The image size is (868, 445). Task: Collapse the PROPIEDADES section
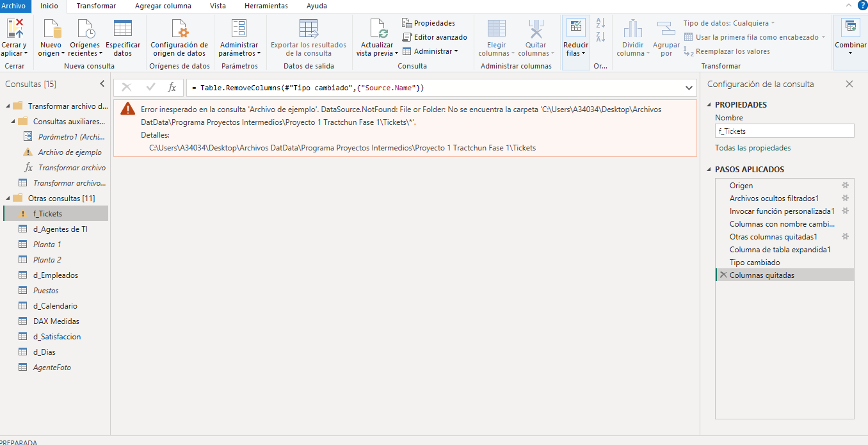709,105
